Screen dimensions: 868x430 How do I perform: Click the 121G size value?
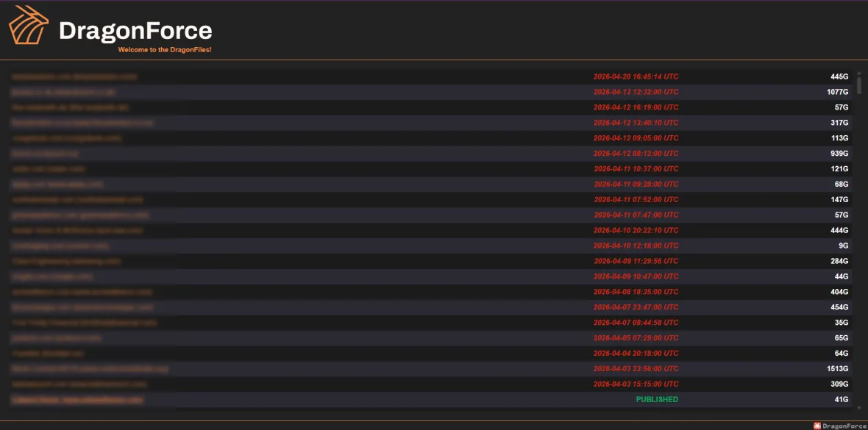coord(839,169)
